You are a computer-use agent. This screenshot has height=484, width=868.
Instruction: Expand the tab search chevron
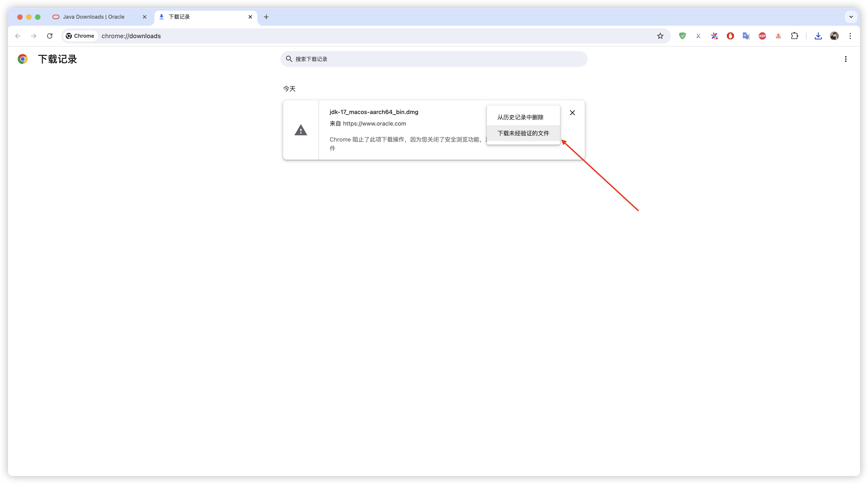pyautogui.click(x=851, y=17)
